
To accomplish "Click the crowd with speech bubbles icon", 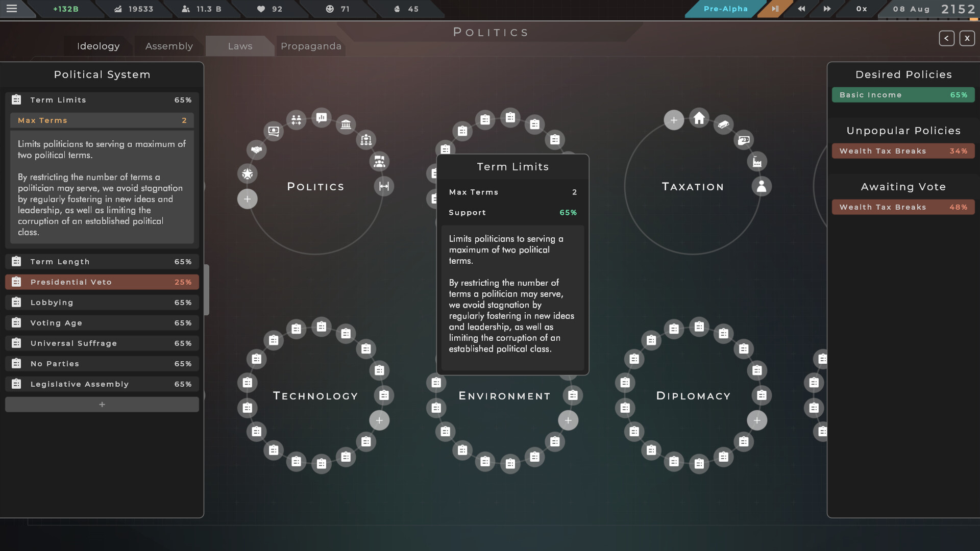I will click(379, 161).
